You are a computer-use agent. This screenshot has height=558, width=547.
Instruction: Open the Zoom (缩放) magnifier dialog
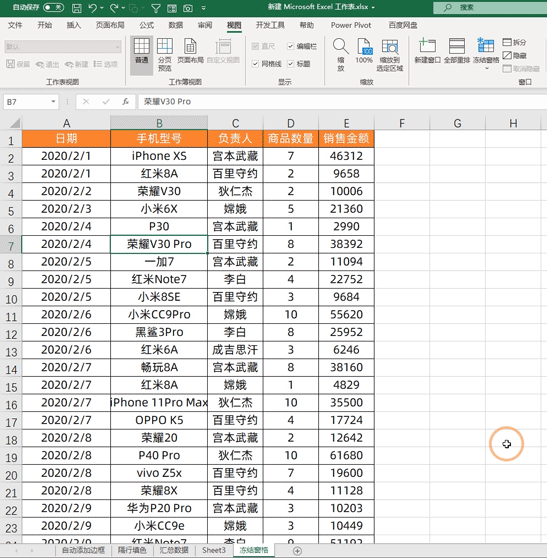(341, 54)
